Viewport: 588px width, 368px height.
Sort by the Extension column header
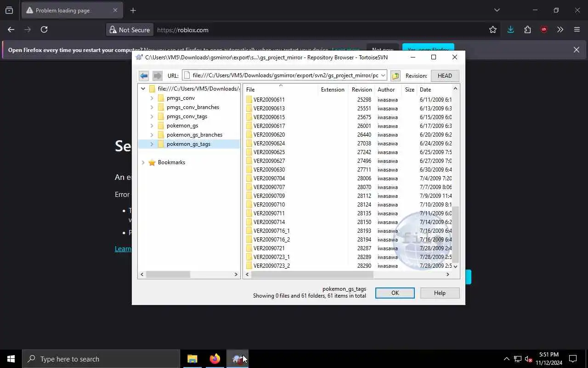333,90
